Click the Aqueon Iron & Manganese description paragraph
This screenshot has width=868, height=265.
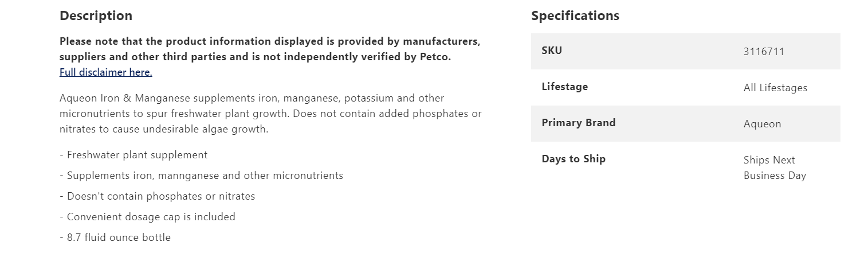click(x=270, y=114)
